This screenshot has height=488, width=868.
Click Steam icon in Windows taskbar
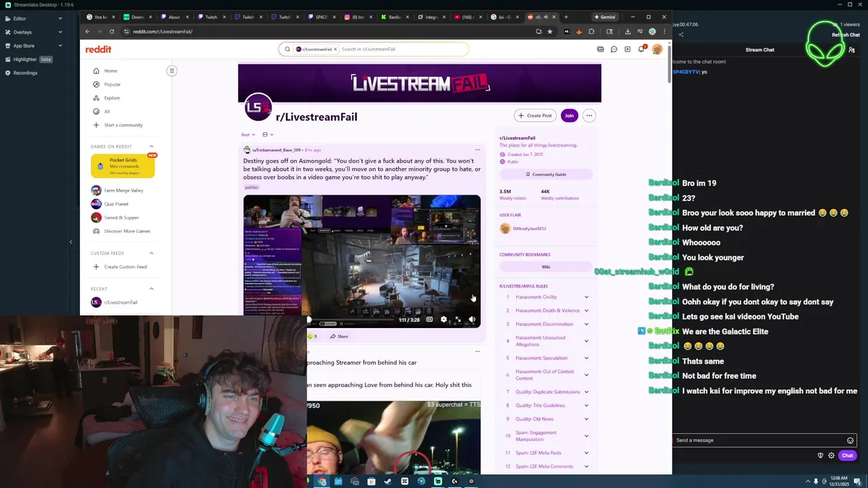pyautogui.click(x=388, y=481)
